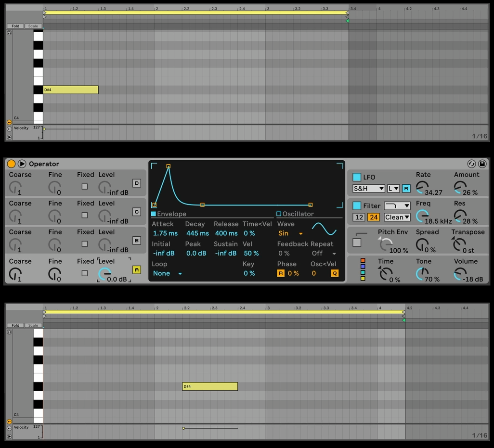Select the 12 dB filter slope button

point(359,218)
